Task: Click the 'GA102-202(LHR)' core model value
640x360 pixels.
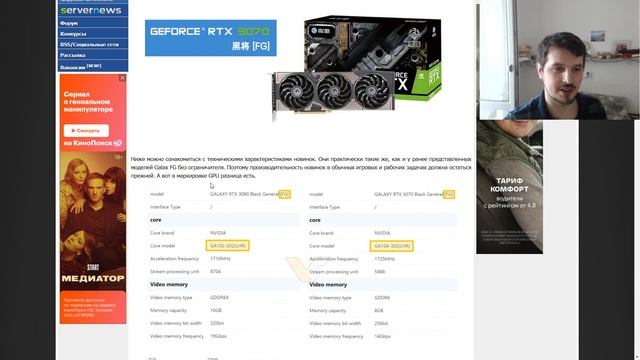Action: pyautogui.click(x=228, y=246)
